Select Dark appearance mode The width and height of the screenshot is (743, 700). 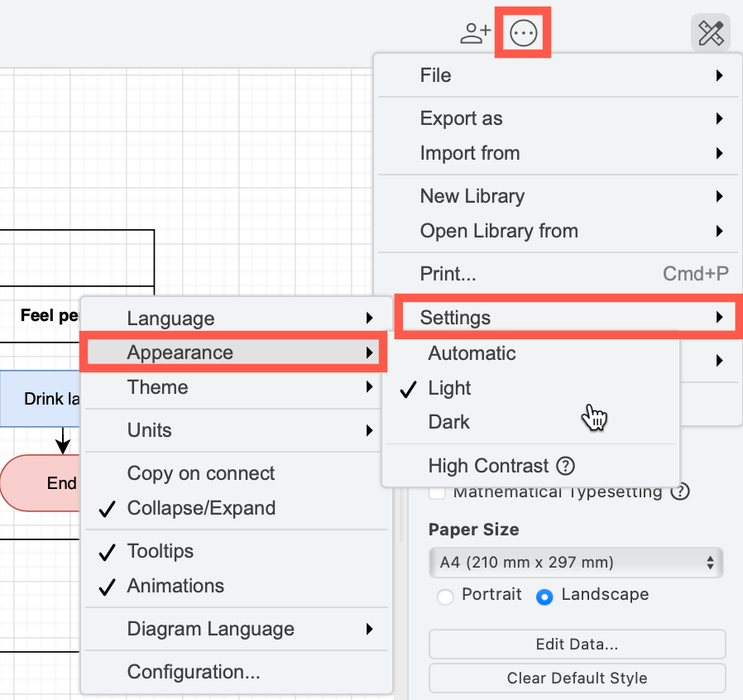448,422
